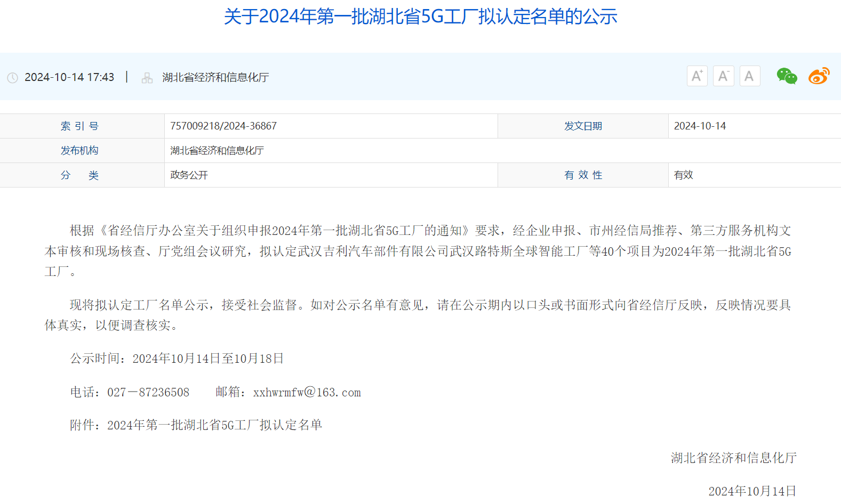Click the organization icon beside source name
Screen dimensions: 841x504
coord(147,78)
